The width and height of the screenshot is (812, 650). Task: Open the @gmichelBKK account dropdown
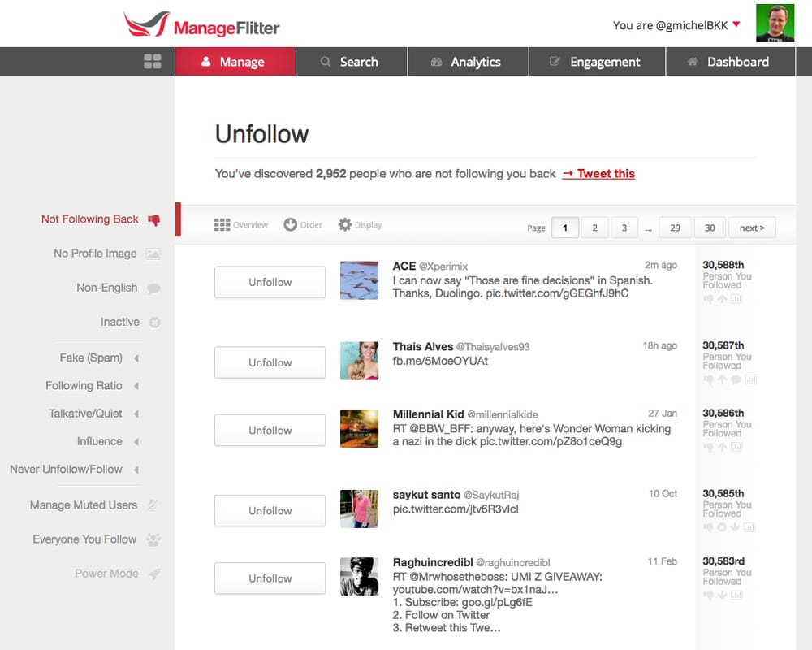click(736, 24)
